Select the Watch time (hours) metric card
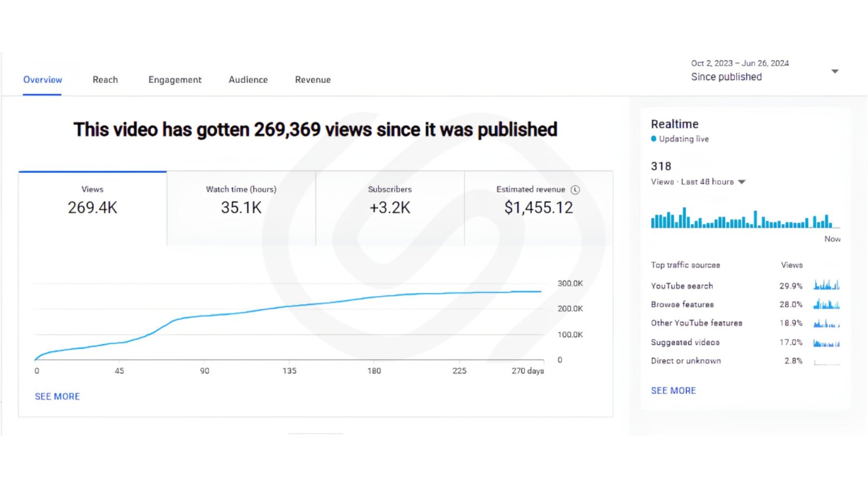The height and width of the screenshot is (488, 868). tap(241, 208)
